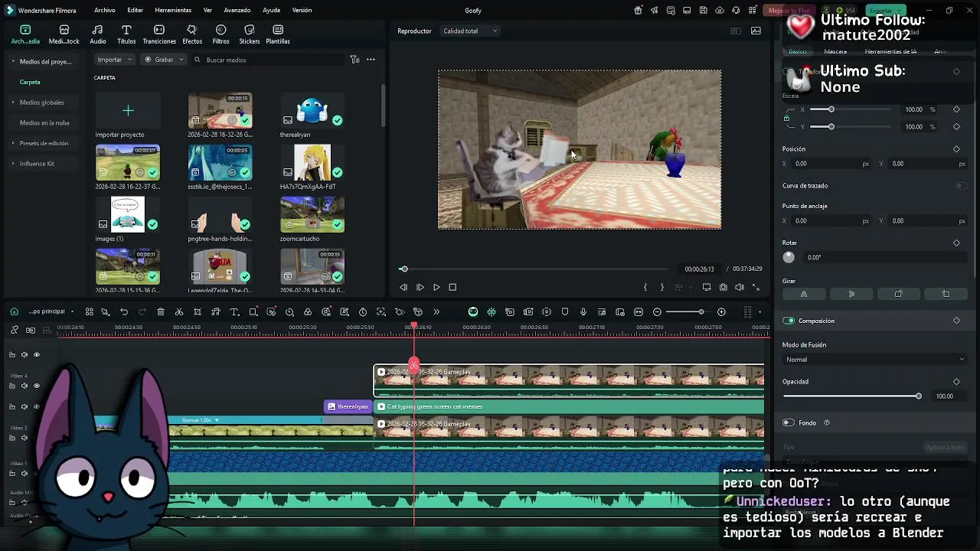Click the filter icon in media panel
Viewport: 980px width, 551px height.
point(354,60)
